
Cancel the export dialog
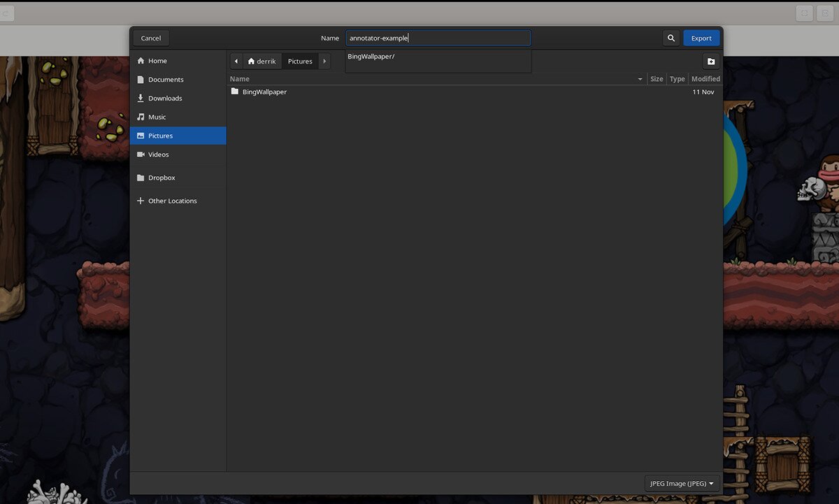click(150, 38)
